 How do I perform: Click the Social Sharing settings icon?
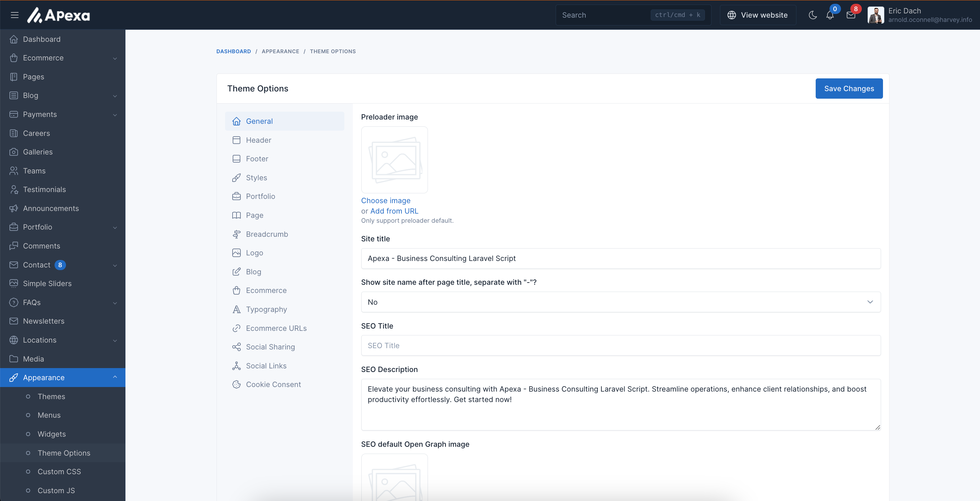237,346
